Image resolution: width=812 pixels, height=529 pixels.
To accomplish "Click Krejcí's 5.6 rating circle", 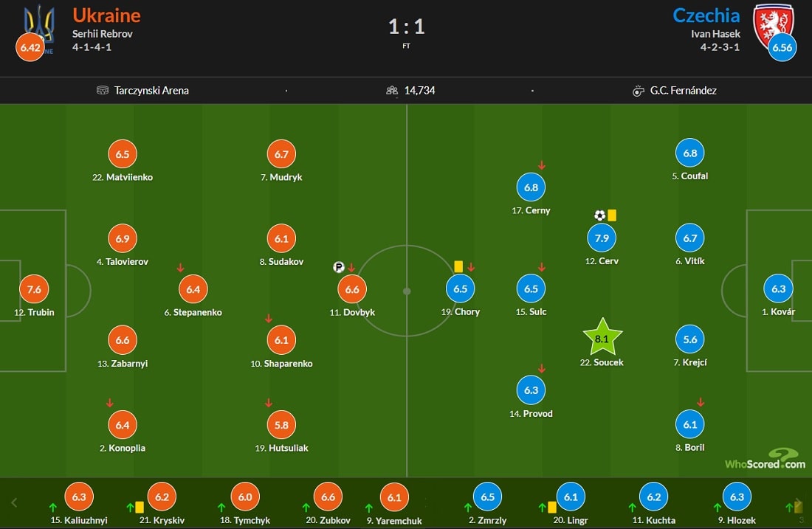I will [x=689, y=339].
